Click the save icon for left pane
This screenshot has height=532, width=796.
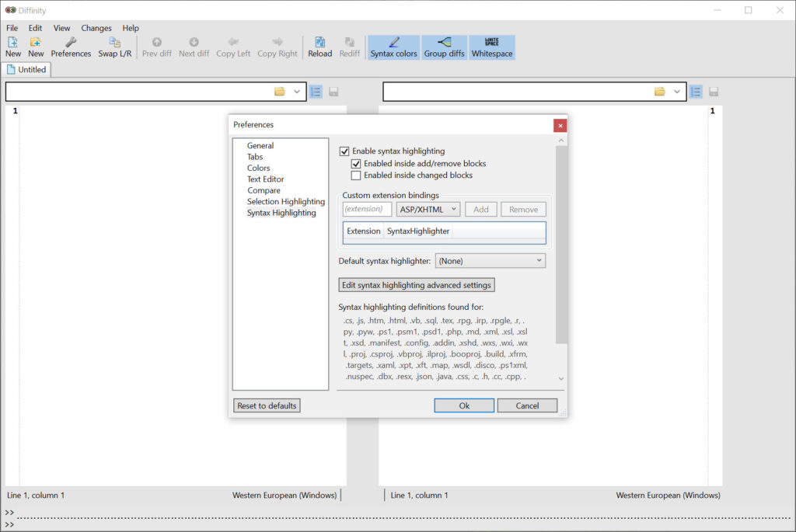tap(333, 92)
